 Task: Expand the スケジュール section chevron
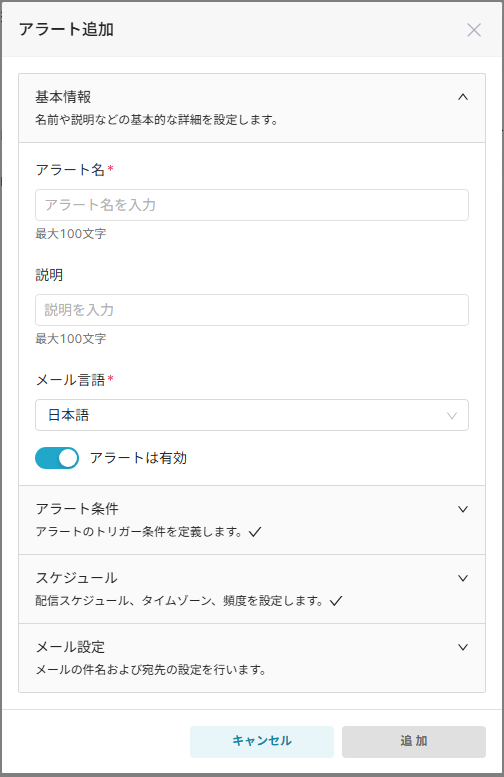click(463, 578)
